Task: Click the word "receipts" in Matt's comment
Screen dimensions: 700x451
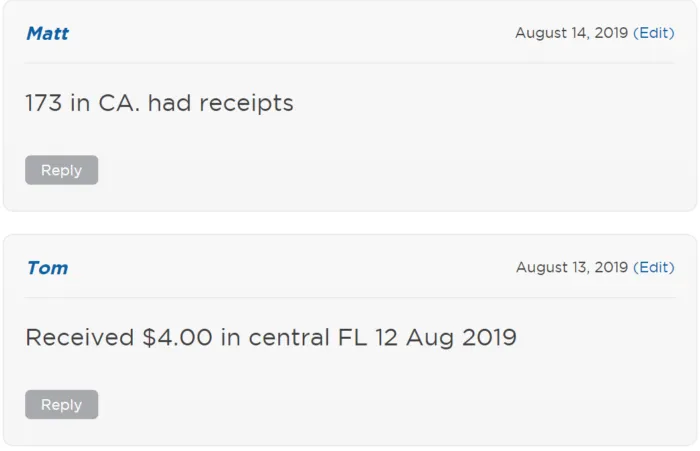Action: point(246,103)
